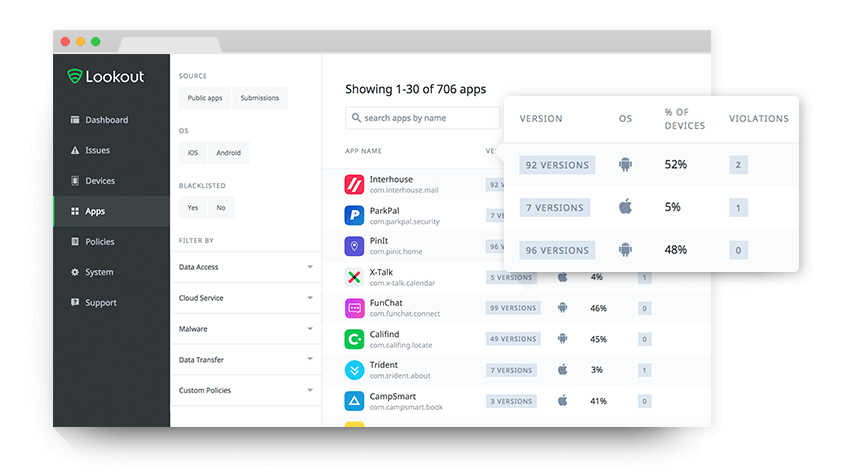Click the Apps grid icon
The height and width of the screenshot is (474, 844).
tap(75, 211)
